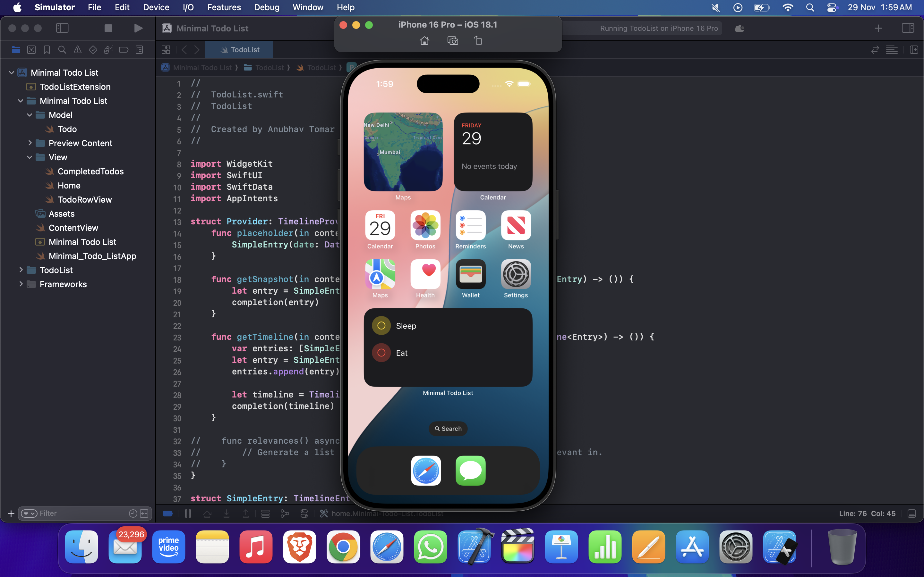The height and width of the screenshot is (577, 924).
Task: Toggle breakpoints activation in debug bar
Action: click(x=168, y=514)
